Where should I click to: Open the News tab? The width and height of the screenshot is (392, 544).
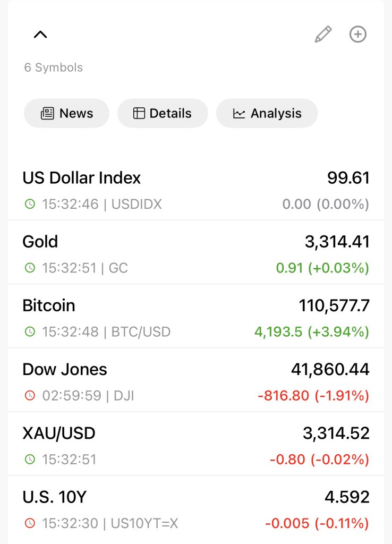click(66, 113)
